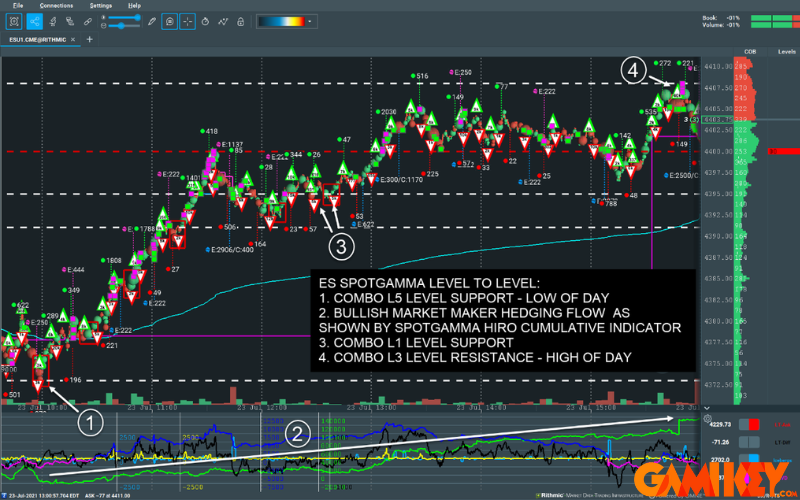This screenshot has height=500, width=800.
Task: Adjust the upper toolbar slider
Action: click(125, 17)
